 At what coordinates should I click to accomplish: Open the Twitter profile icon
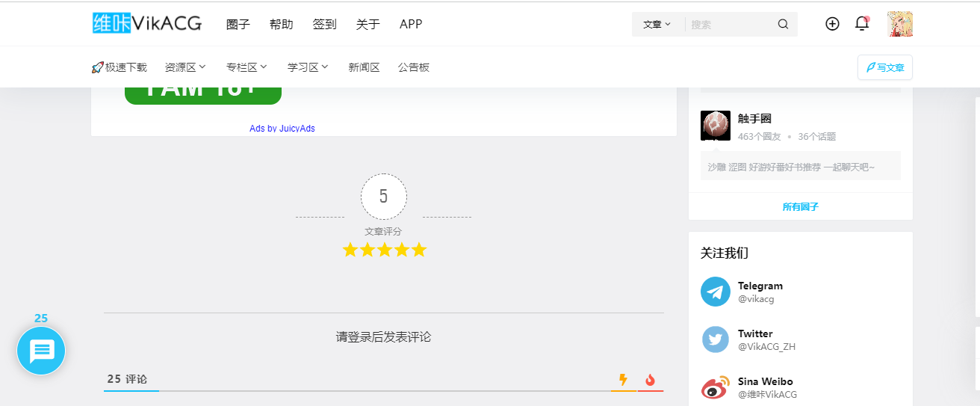pyautogui.click(x=716, y=339)
